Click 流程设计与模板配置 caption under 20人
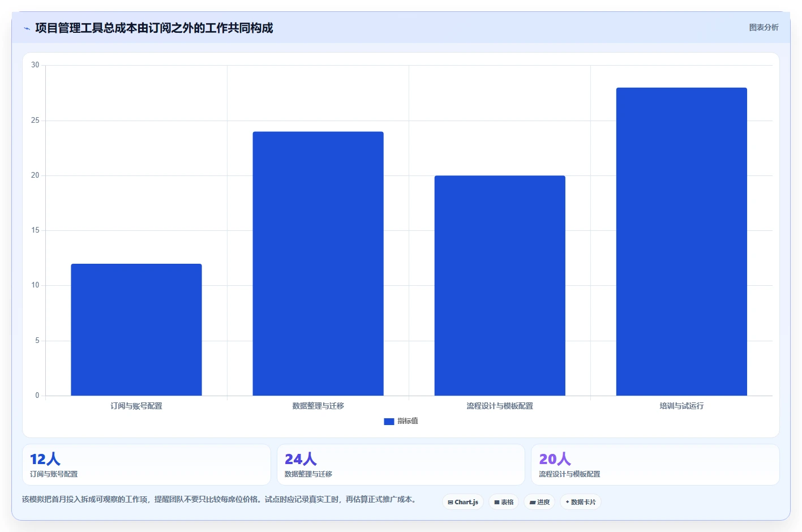Image resolution: width=802 pixels, height=532 pixels. click(x=569, y=474)
